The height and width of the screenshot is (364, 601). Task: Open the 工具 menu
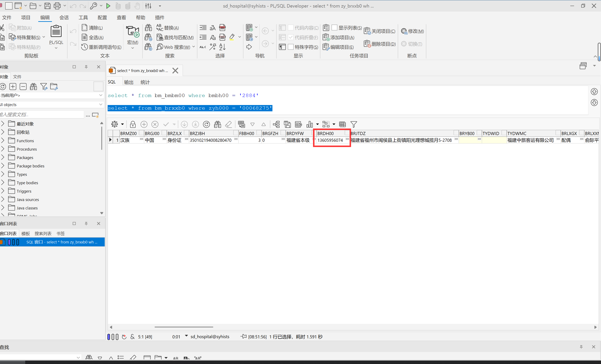83,18
